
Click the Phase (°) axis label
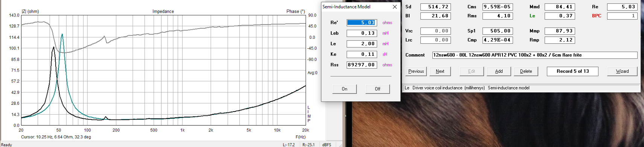tap(296, 11)
